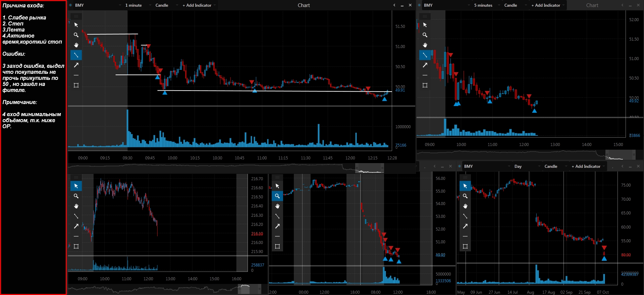Click the 'Причина входа:' heading in the notes panel

tap(23, 5)
